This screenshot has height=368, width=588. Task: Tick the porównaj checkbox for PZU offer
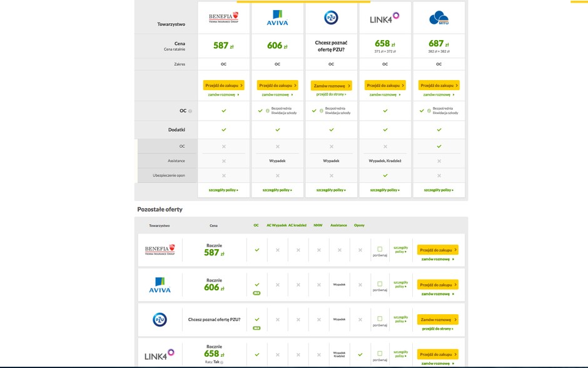click(x=380, y=319)
